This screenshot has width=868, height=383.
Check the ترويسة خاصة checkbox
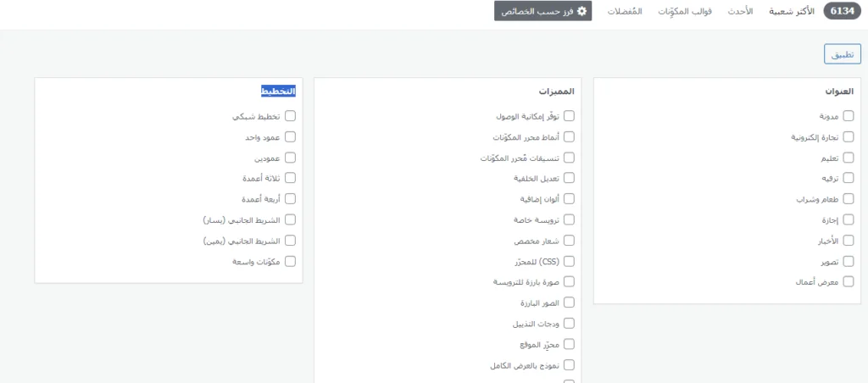569,219
